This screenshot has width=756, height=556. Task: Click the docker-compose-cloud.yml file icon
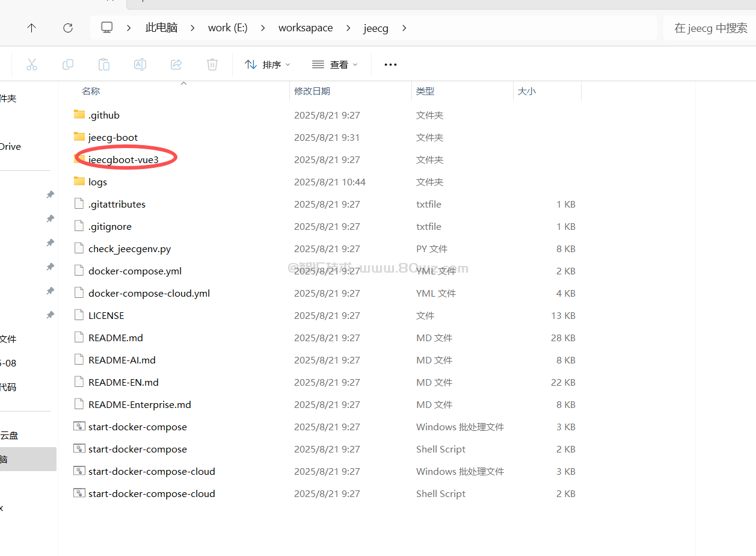click(79, 292)
